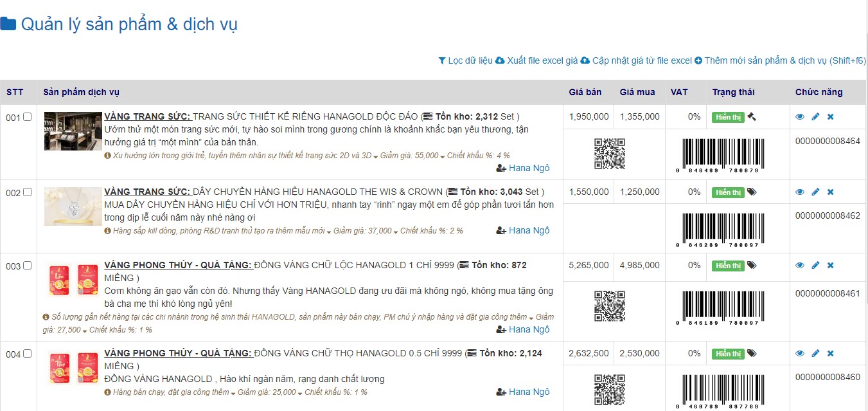This screenshot has height=411, width=868.
Task: Click 'Thêm mới sản phẩm & dịch vụ'
Action: [x=780, y=60]
